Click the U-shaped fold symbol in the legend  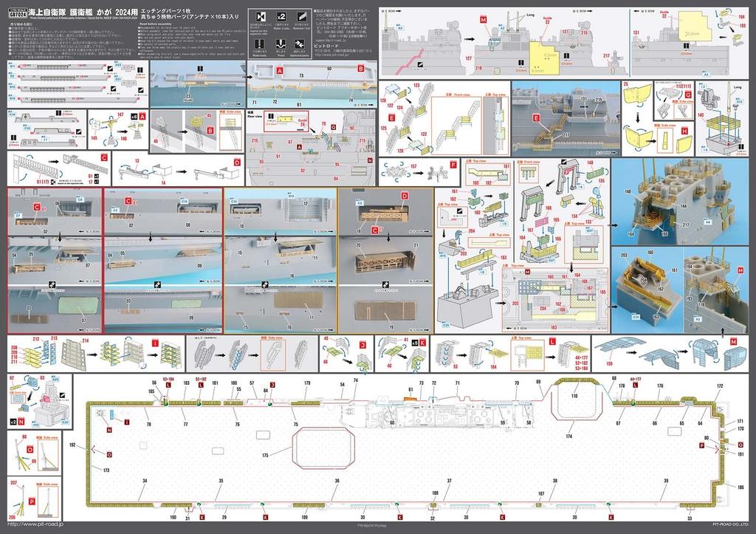point(280,46)
